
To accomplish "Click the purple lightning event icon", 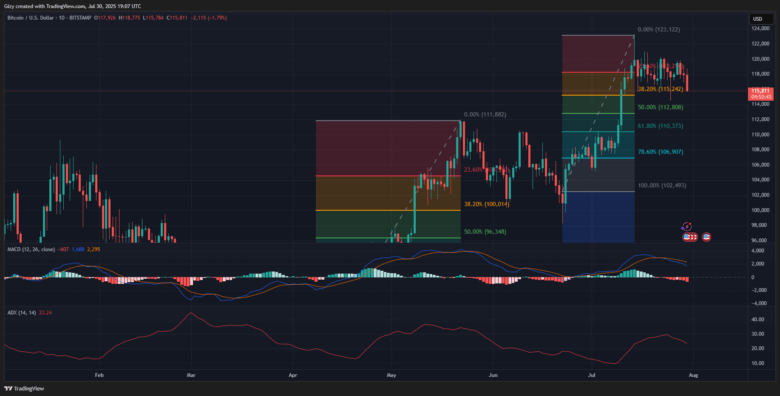I will click(x=686, y=227).
